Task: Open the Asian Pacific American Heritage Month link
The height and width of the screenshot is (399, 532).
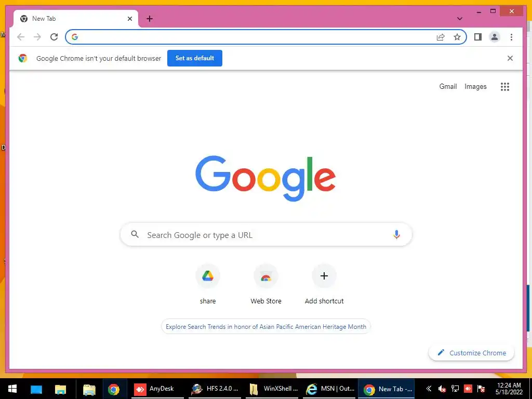Action: [x=266, y=327]
